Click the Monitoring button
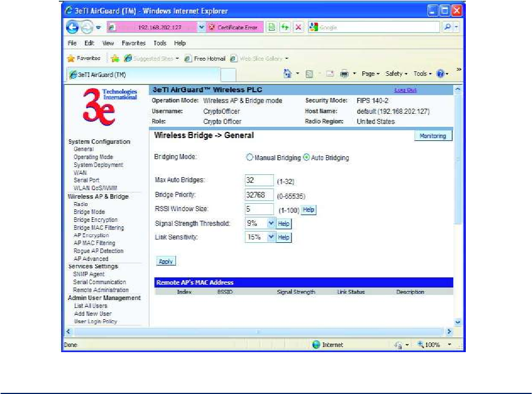Screen dimensions: 532x394 433,136
